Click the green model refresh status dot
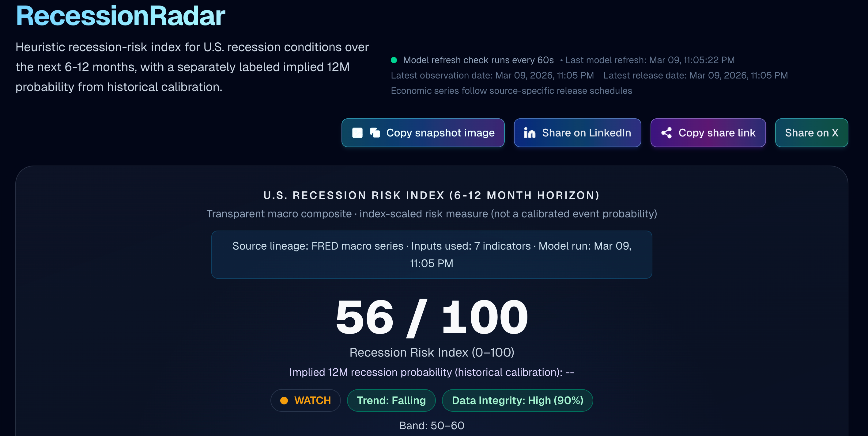868x436 pixels. (394, 60)
